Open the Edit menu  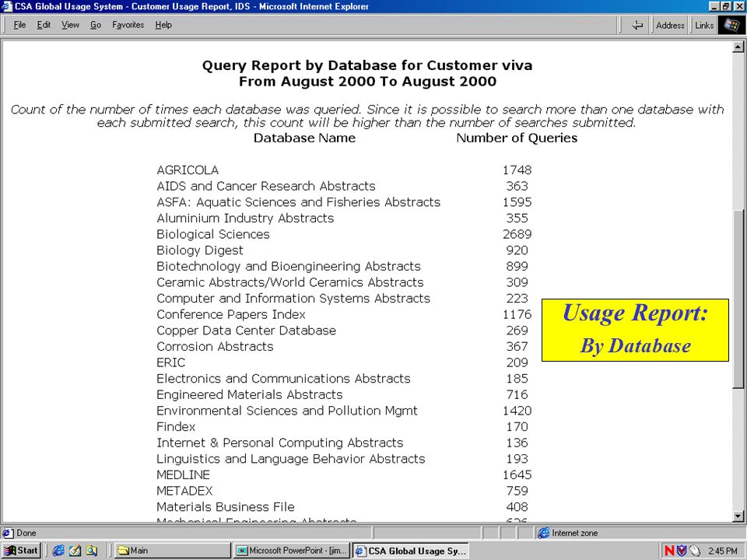tap(44, 25)
